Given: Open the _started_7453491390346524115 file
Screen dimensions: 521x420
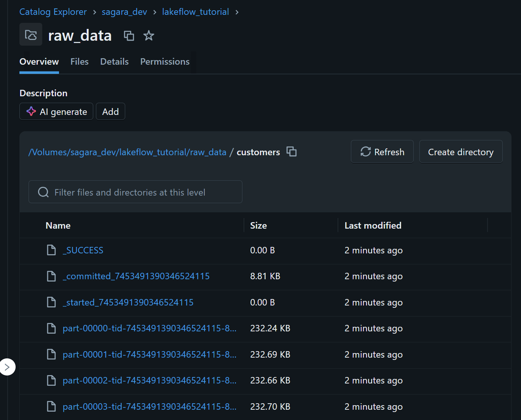Looking at the screenshot, I should 128,302.
